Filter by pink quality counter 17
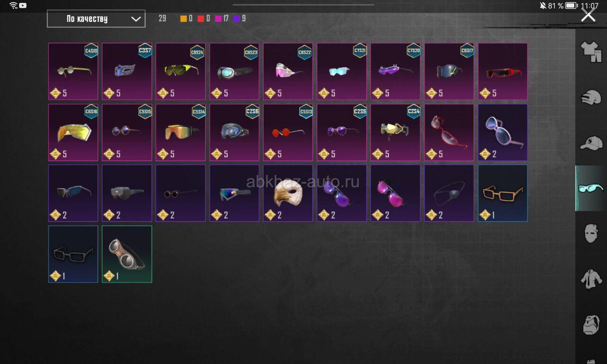Viewport: 607px width, 364px height. tap(222, 19)
